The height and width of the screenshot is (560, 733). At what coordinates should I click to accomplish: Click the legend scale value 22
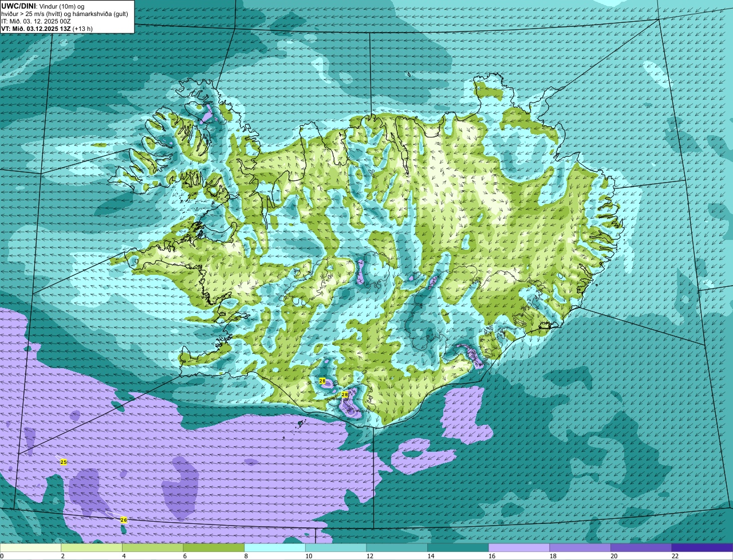[675, 556]
